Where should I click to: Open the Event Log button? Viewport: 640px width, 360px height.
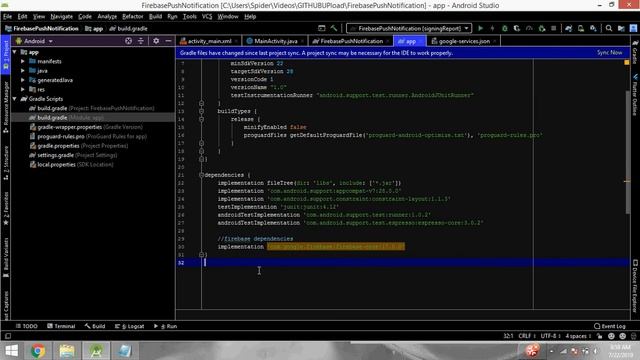point(610,326)
